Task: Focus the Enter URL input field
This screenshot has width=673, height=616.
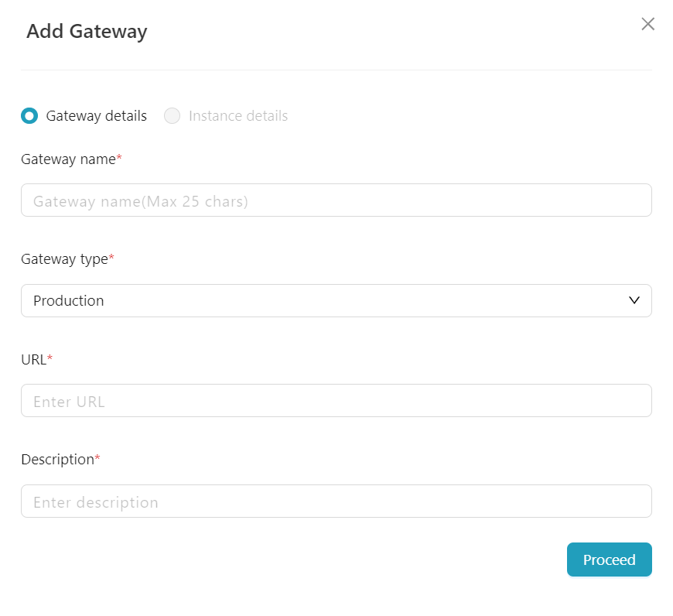Action: [336, 401]
